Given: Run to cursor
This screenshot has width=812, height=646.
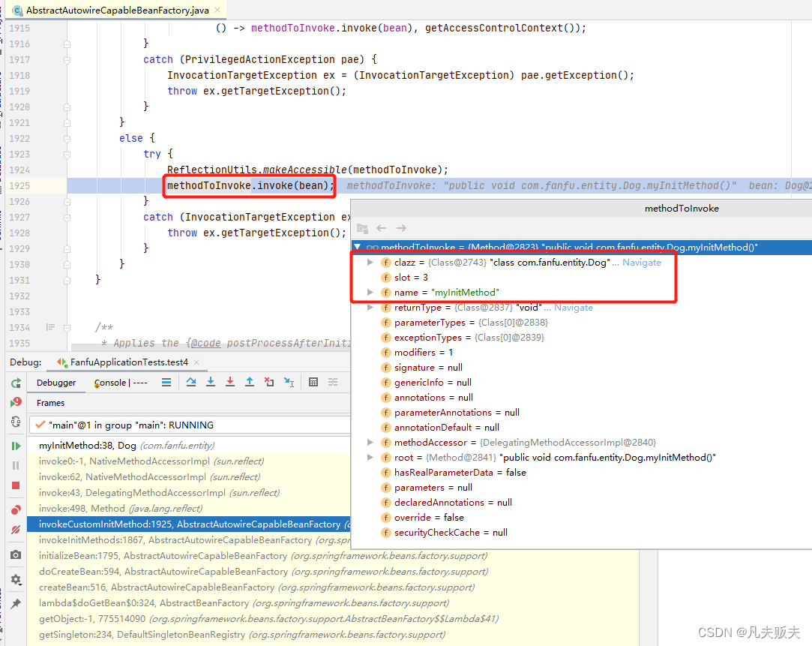Looking at the screenshot, I should [x=289, y=383].
